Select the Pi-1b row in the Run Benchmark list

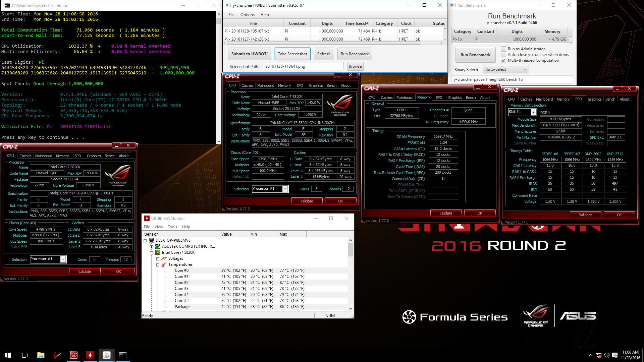(x=509, y=39)
